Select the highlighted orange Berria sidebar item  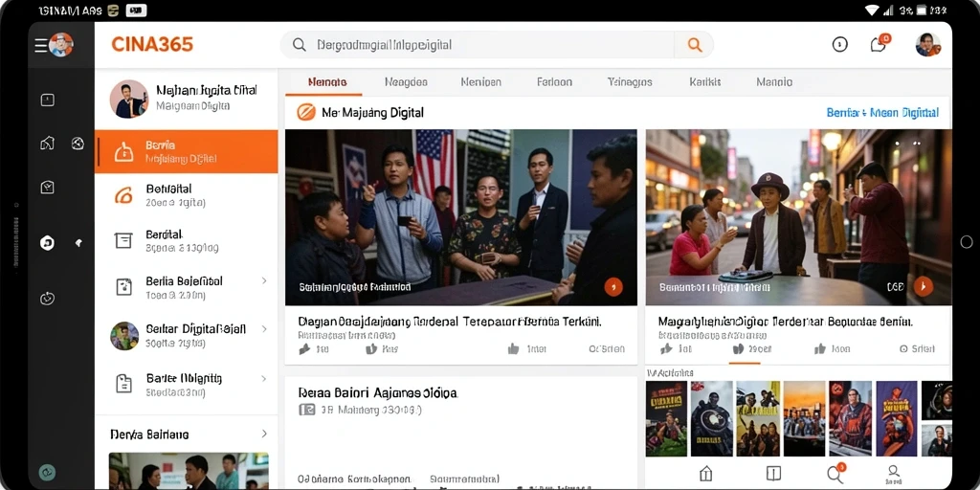(x=187, y=152)
